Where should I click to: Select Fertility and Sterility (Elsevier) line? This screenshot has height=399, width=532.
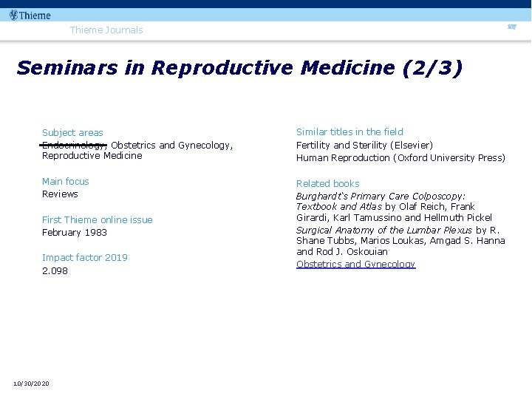365,146
